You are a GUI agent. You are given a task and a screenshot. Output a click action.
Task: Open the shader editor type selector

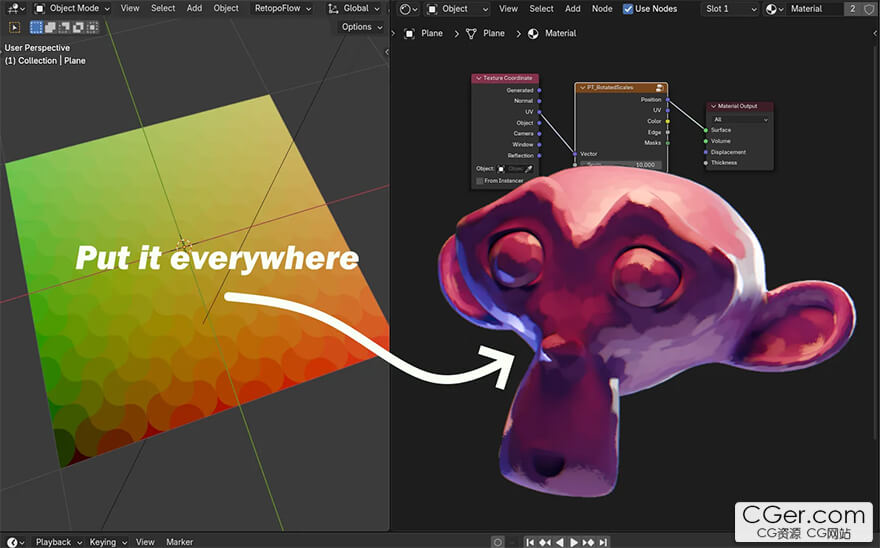(408, 9)
